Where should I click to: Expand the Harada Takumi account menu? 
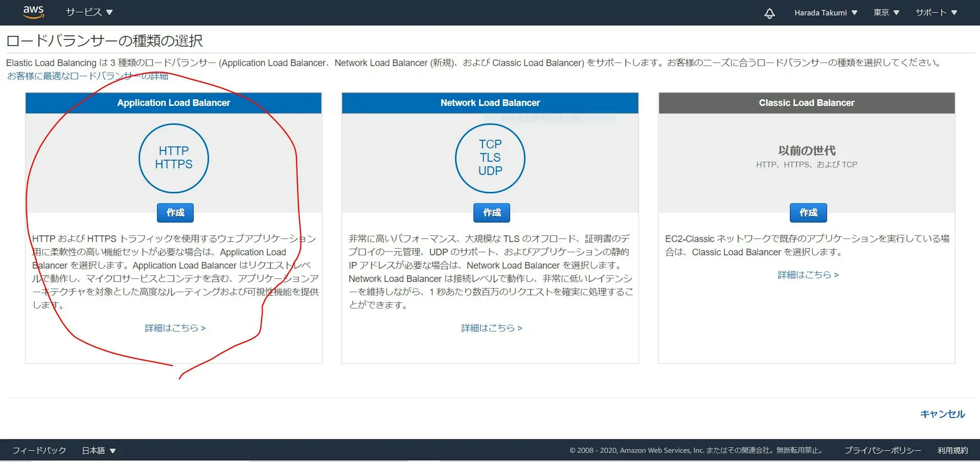(825, 13)
